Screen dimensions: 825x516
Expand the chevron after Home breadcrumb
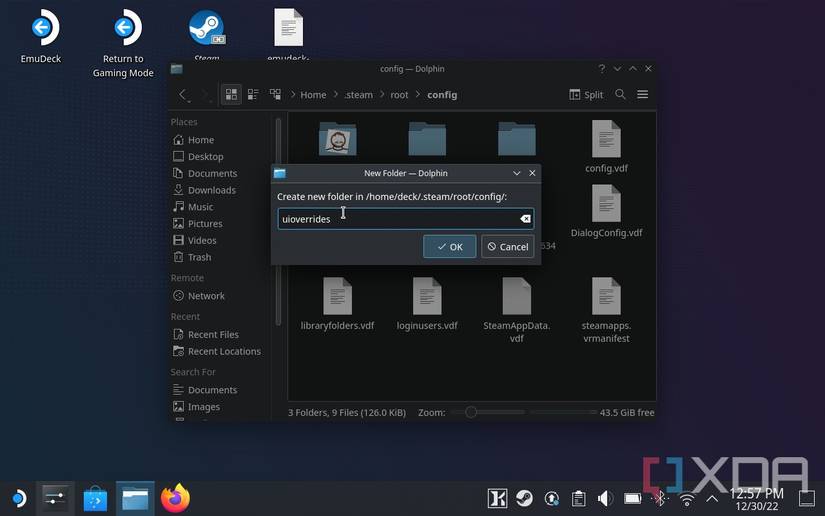(x=335, y=95)
